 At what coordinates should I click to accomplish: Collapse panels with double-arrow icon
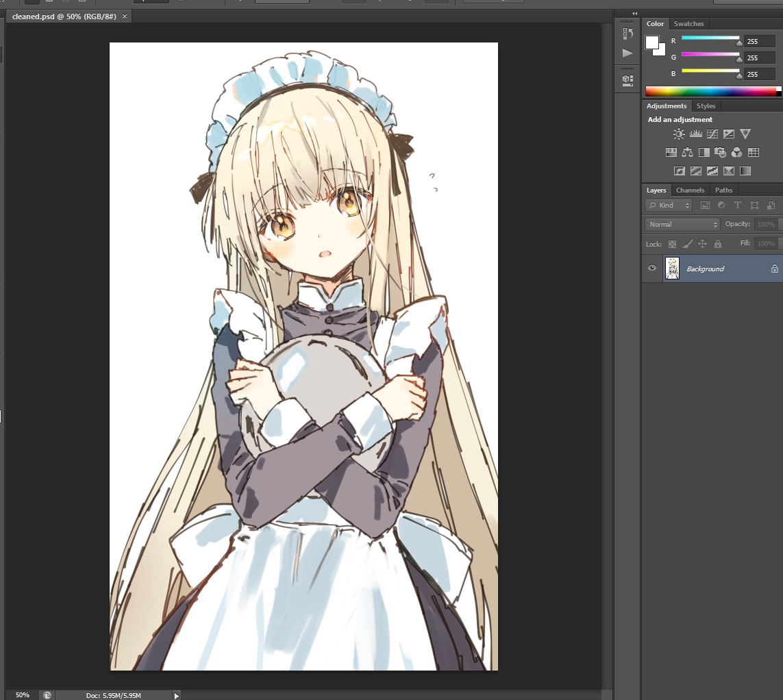click(635, 14)
